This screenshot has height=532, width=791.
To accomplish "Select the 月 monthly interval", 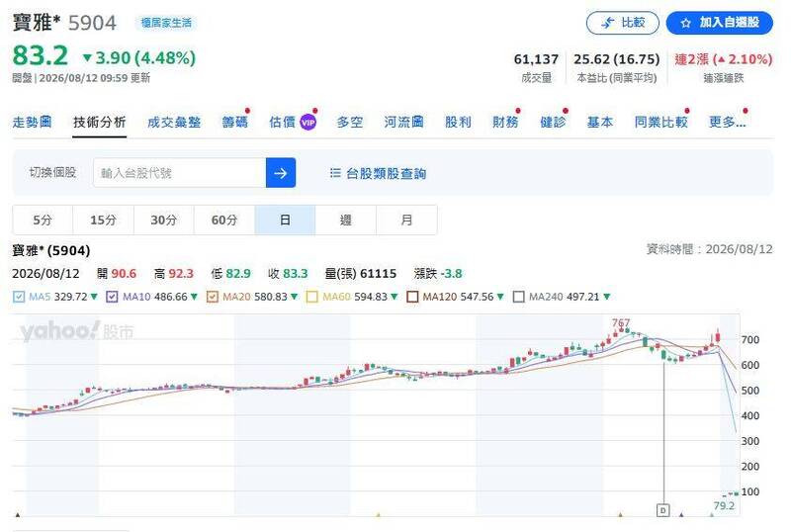I will click(406, 221).
